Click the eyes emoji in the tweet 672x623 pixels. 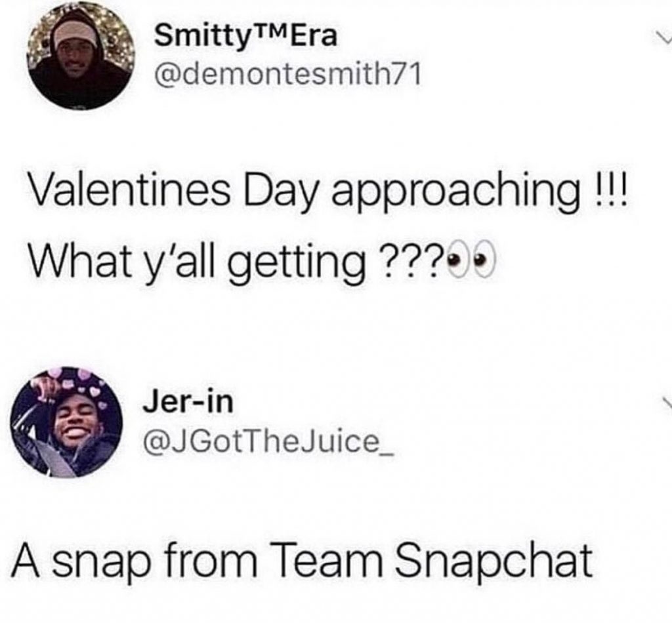click(471, 260)
